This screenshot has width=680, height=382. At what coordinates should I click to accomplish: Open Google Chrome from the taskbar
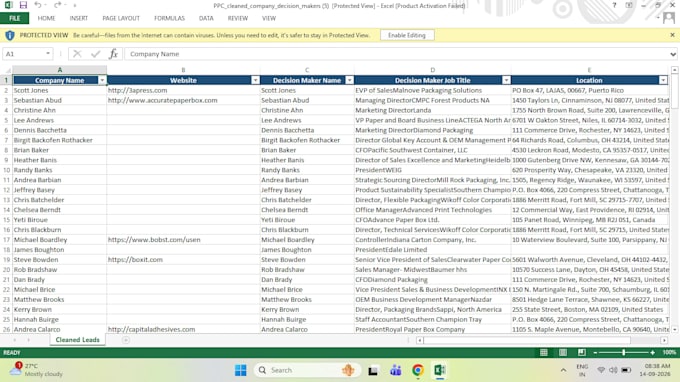point(418,370)
